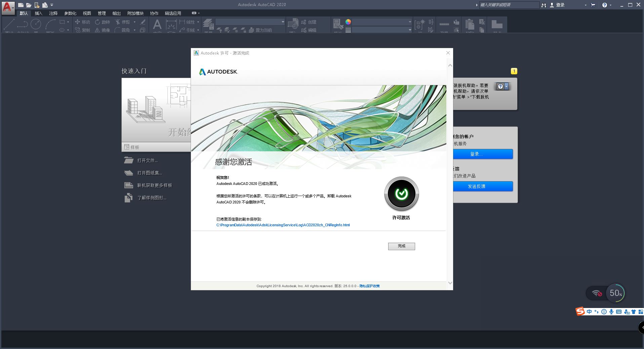The height and width of the screenshot is (349, 644).
Task: Click the Dimension tool icon
Action: click(x=171, y=24)
